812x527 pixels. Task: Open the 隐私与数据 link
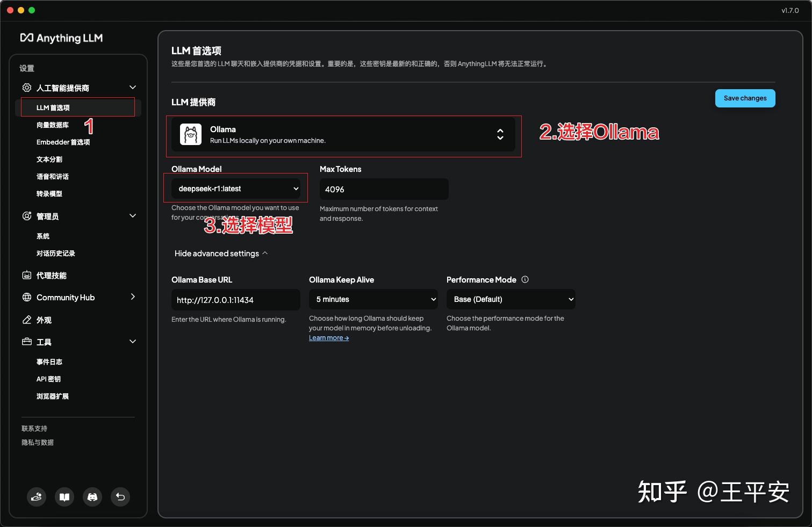click(x=38, y=442)
